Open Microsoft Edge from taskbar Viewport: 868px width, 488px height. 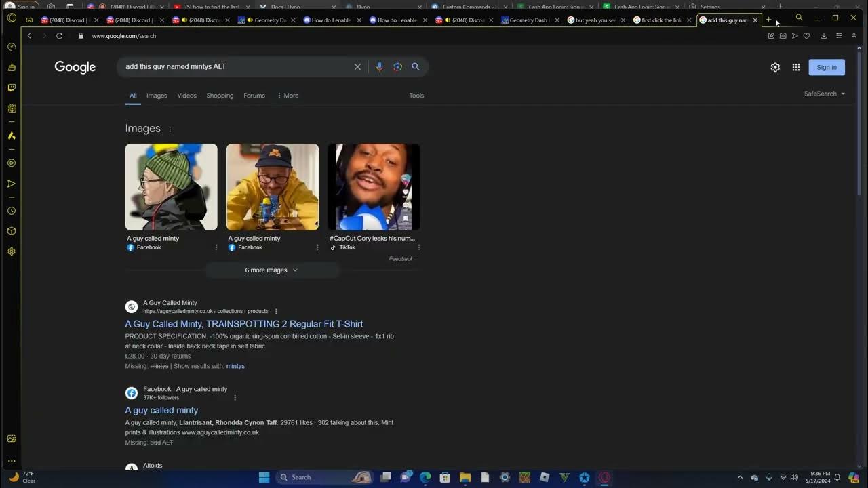point(425,477)
